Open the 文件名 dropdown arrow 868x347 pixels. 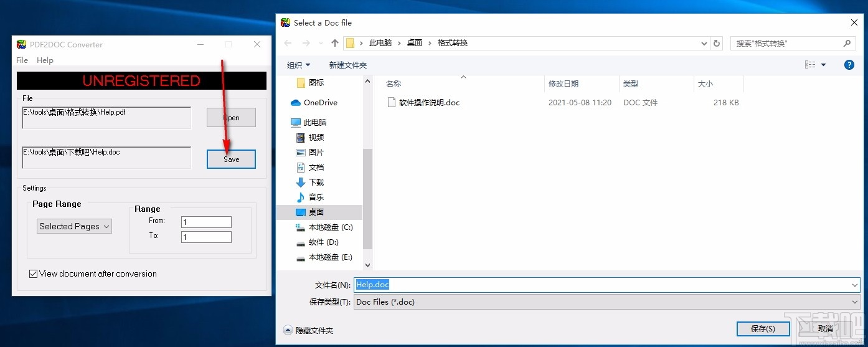point(854,285)
